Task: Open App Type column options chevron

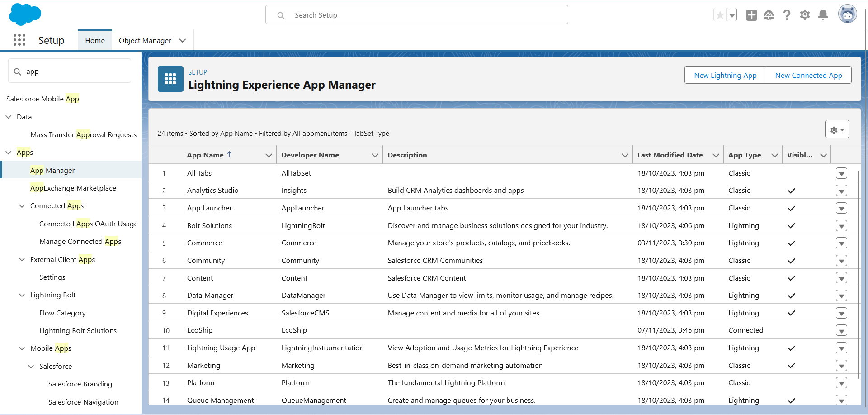Action: point(774,155)
